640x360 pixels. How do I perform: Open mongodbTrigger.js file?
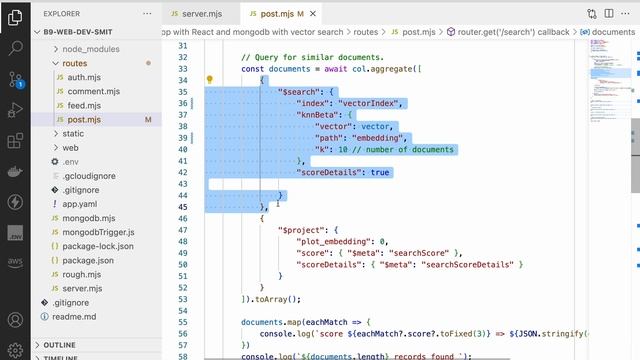pyautogui.click(x=98, y=232)
